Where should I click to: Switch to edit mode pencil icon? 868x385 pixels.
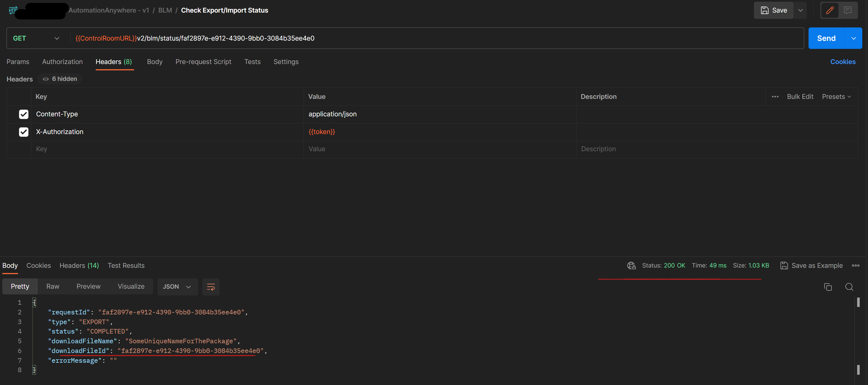[x=830, y=10]
